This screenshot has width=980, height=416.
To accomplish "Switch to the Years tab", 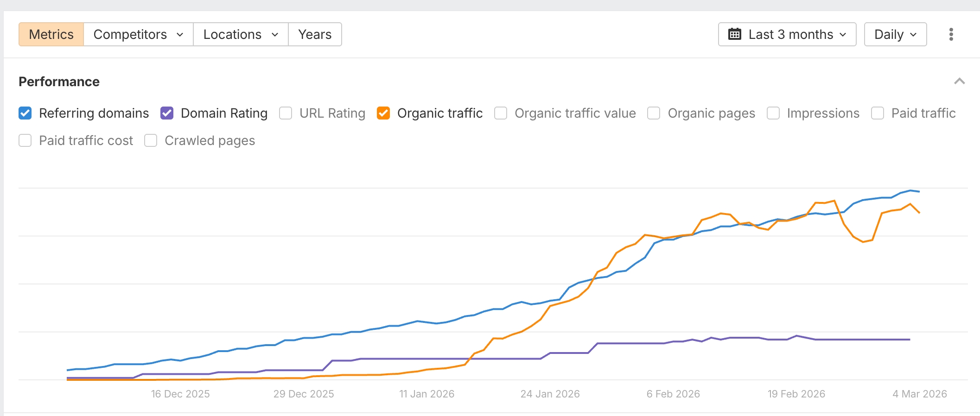I will (x=315, y=34).
